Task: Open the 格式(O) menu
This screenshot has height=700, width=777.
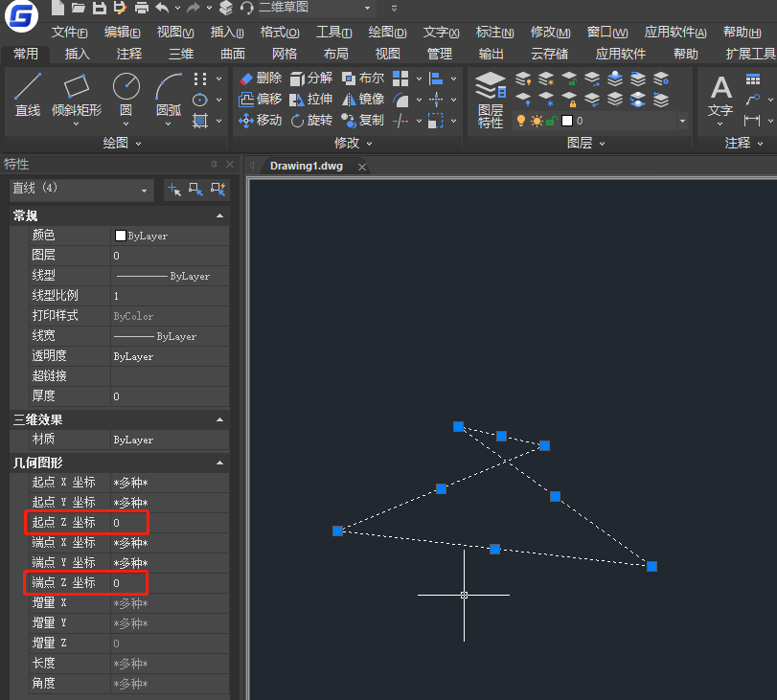Action: pos(280,33)
